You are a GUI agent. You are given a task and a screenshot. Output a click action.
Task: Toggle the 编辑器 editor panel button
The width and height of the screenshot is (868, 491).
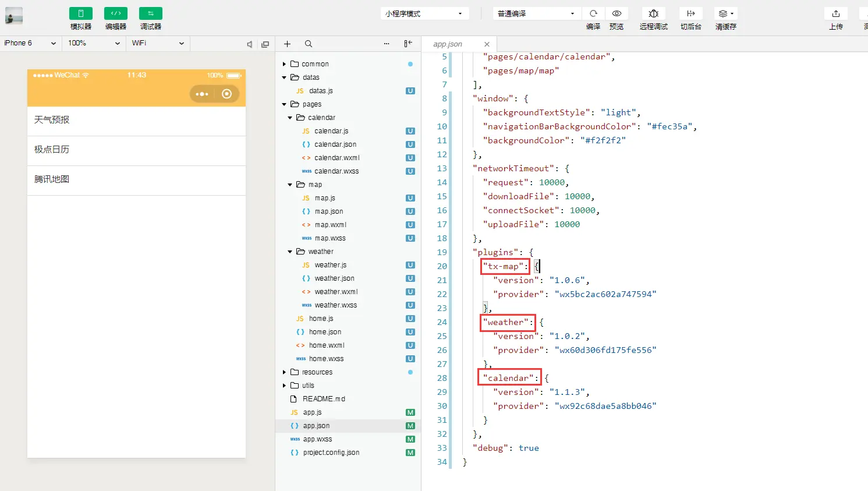pyautogui.click(x=116, y=13)
